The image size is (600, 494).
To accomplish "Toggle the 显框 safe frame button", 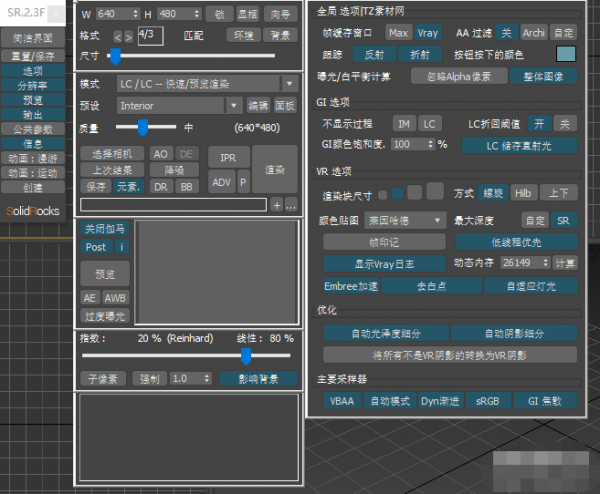I will [248, 14].
